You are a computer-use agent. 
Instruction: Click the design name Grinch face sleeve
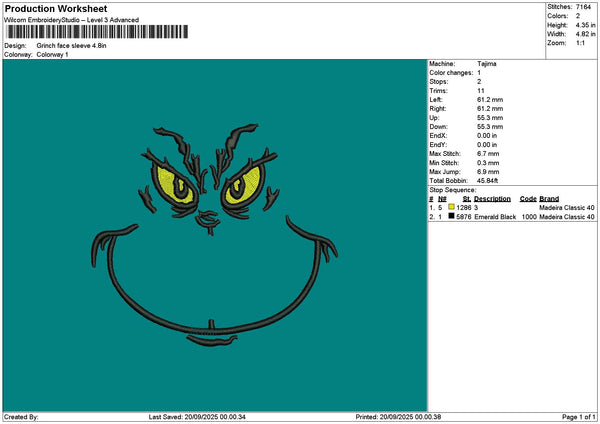pyautogui.click(x=72, y=46)
